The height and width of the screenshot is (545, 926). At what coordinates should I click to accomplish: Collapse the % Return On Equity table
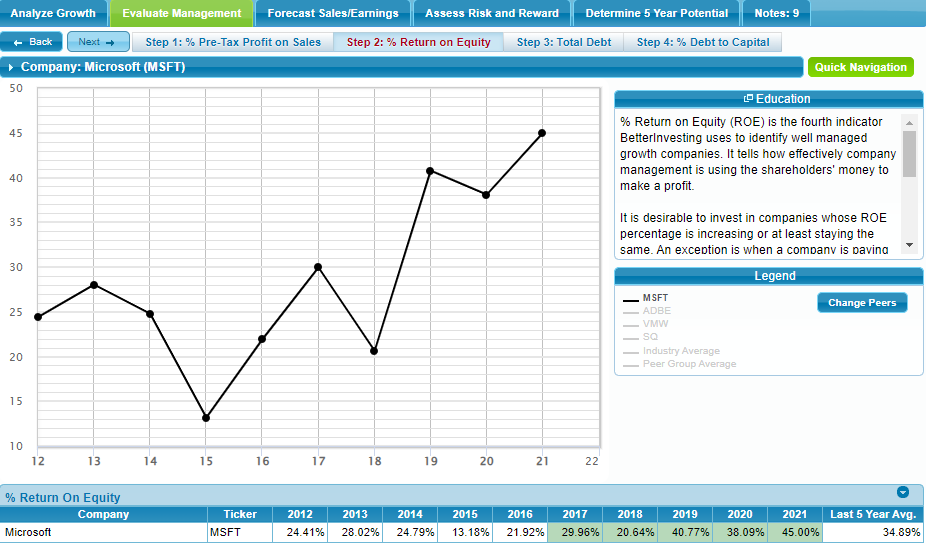pyautogui.click(x=903, y=492)
